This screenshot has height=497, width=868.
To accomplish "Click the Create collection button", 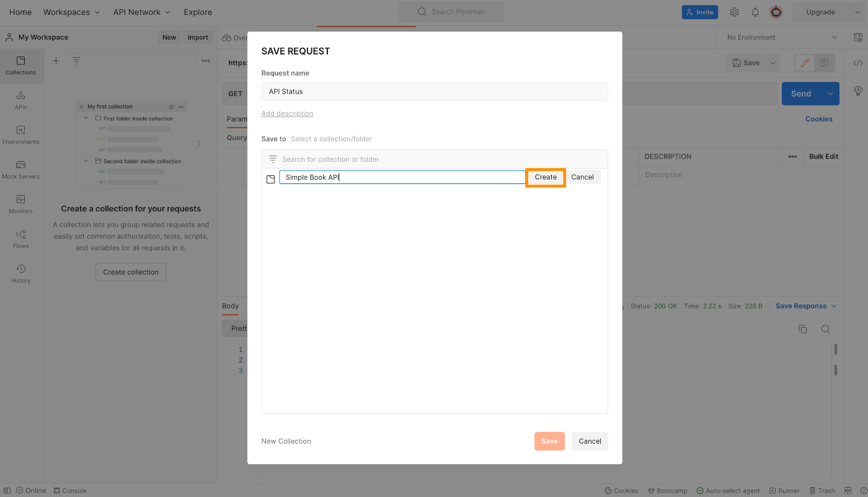I will (x=131, y=272).
